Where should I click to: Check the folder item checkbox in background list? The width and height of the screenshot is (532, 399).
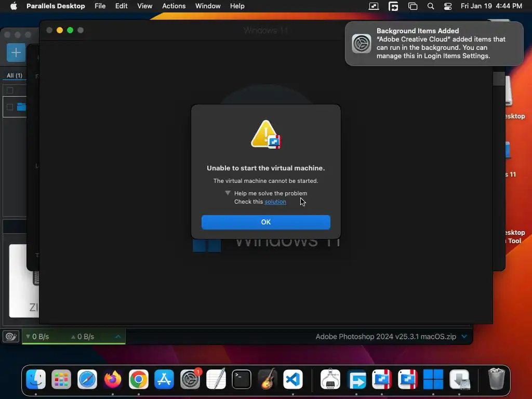click(x=10, y=107)
